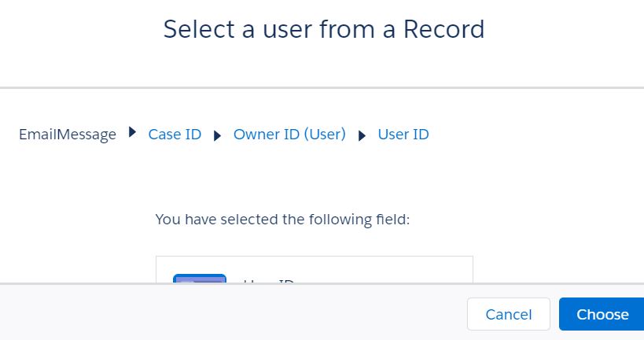This screenshot has height=340, width=644.
Task: Click the arrow just before User ID breadcrumb
Action: [362, 135]
